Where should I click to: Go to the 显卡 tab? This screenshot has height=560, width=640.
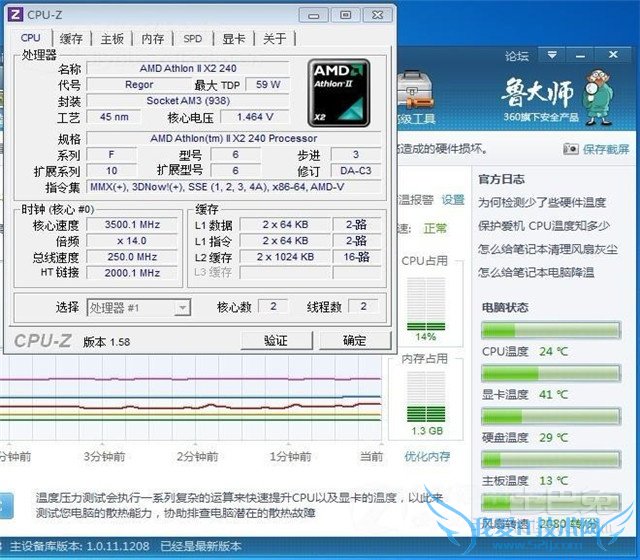pyautogui.click(x=233, y=39)
